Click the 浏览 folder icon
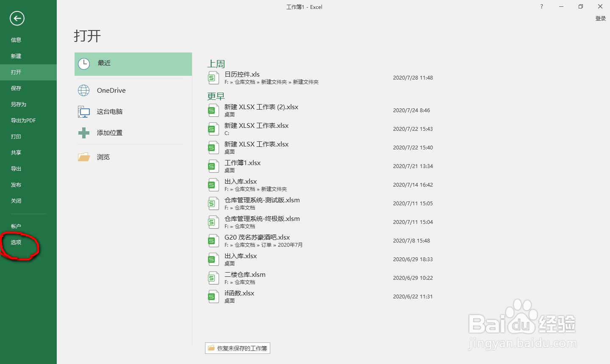610x364 pixels. (84, 157)
